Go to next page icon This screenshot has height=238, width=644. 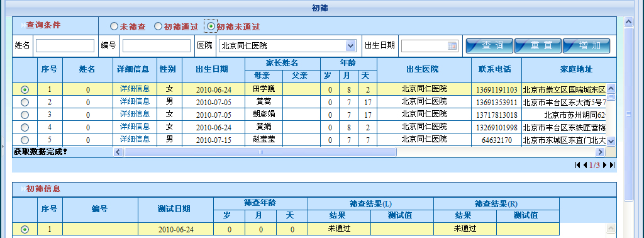(x=604, y=165)
